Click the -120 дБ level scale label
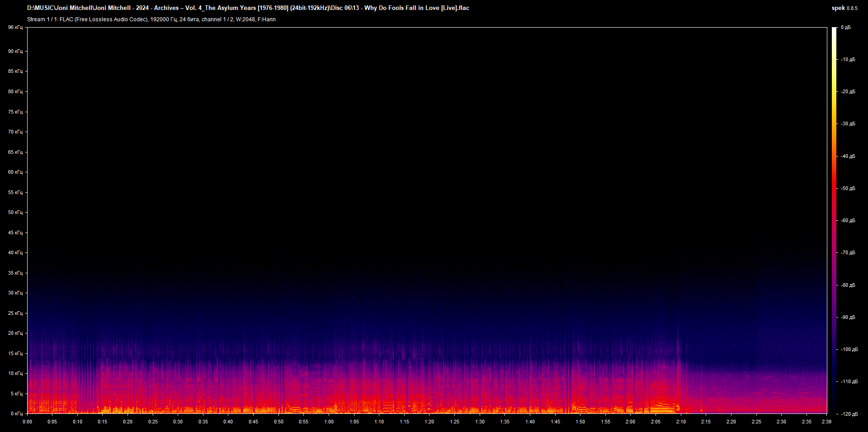Screen dimensions: 868x432 [849, 414]
